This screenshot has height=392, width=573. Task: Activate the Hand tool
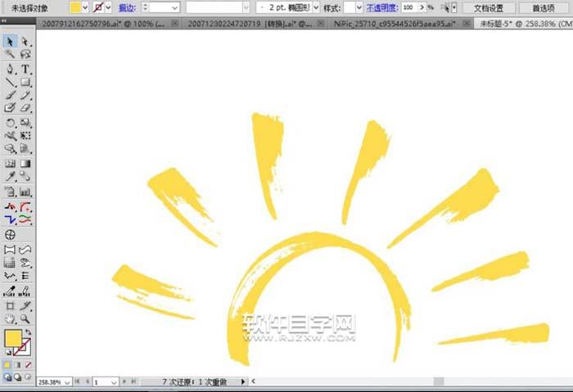click(10, 319)
